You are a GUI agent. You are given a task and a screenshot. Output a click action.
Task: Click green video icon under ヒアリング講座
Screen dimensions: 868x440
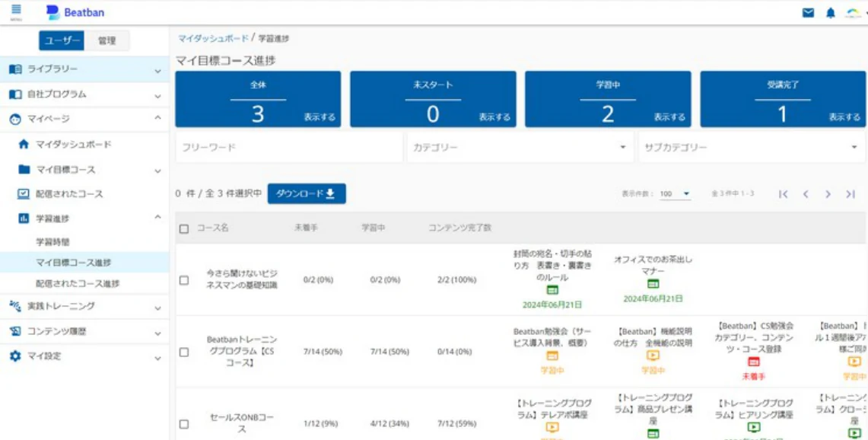[x=753, y=427]
